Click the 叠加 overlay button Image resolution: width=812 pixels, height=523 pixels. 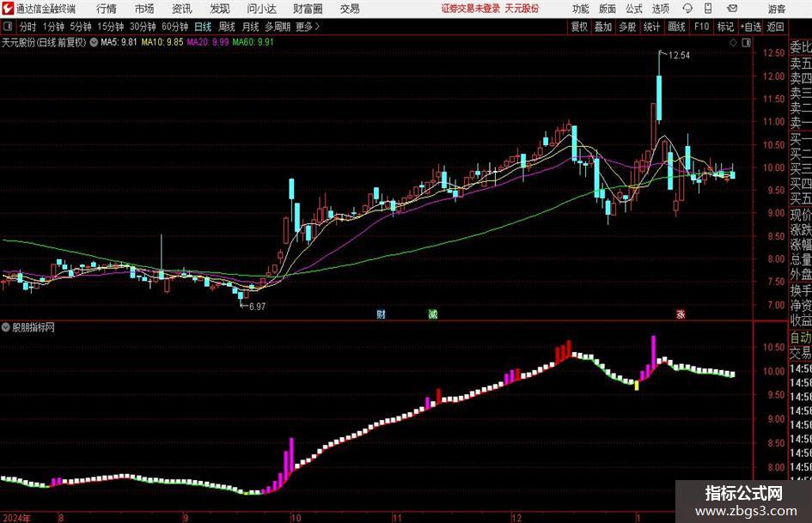pos(603,27)
